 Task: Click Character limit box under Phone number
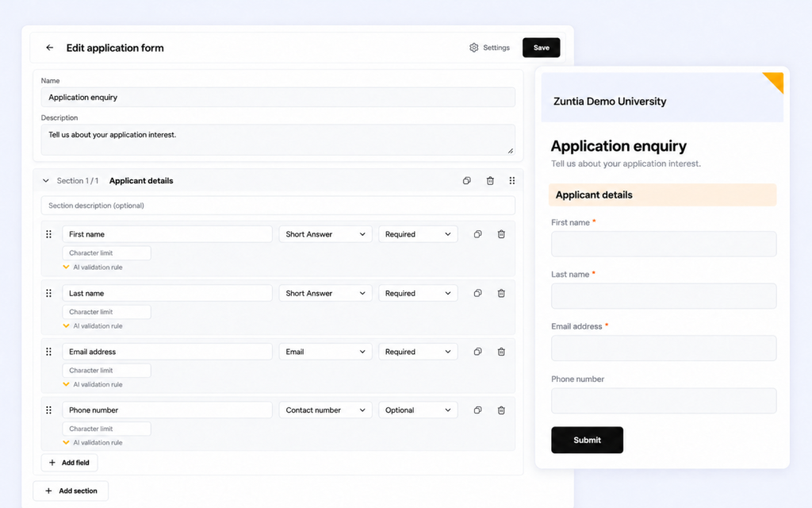point(107,429)
